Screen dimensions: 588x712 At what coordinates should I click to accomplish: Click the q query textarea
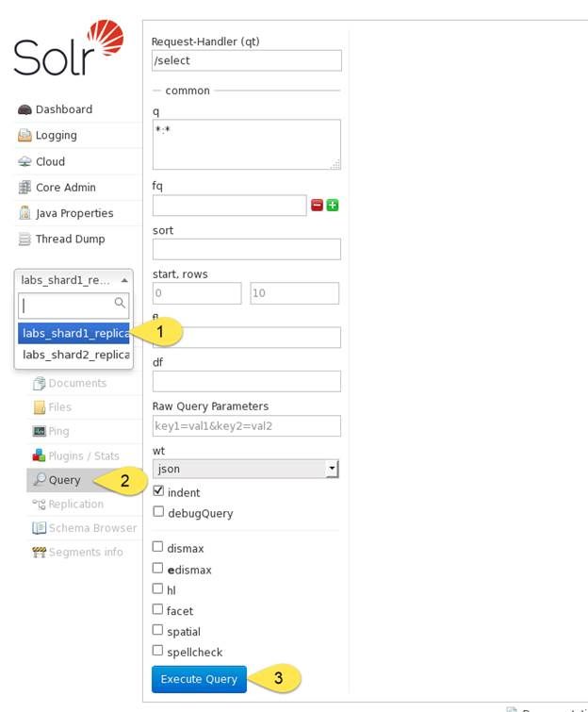pos(247,144)
